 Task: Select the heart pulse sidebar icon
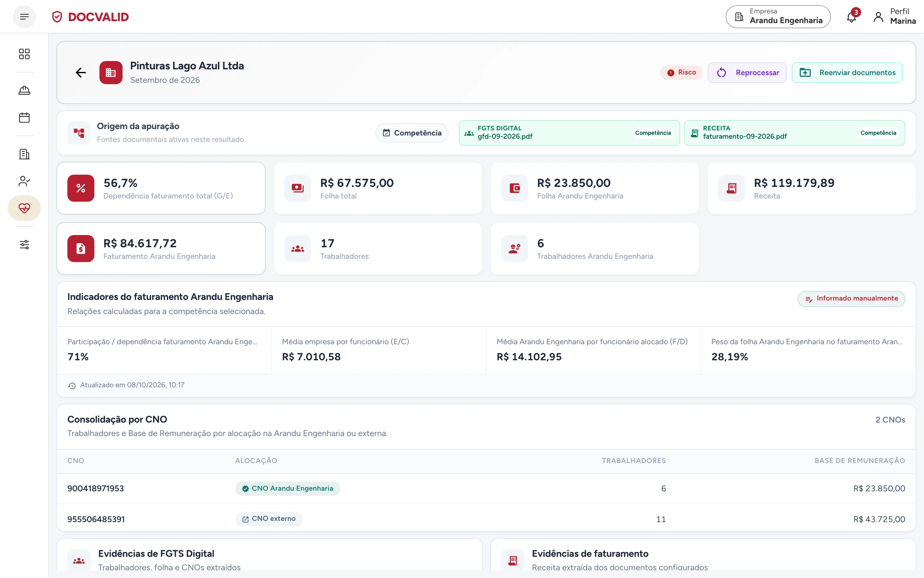24,208
